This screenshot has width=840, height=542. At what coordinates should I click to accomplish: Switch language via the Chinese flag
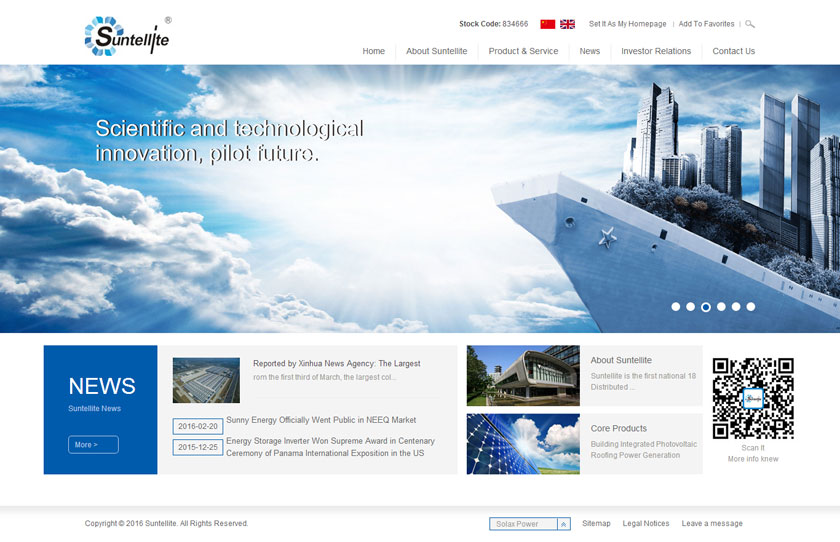[x=547, y=24]
